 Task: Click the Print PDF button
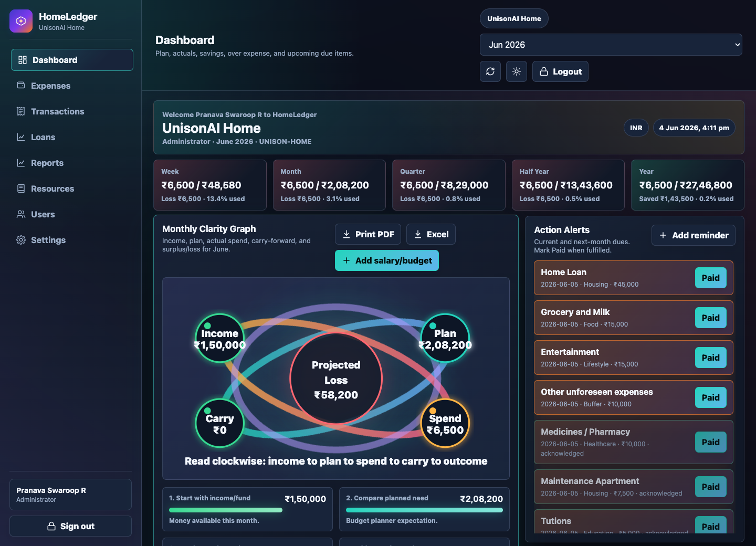coord(368,234)
